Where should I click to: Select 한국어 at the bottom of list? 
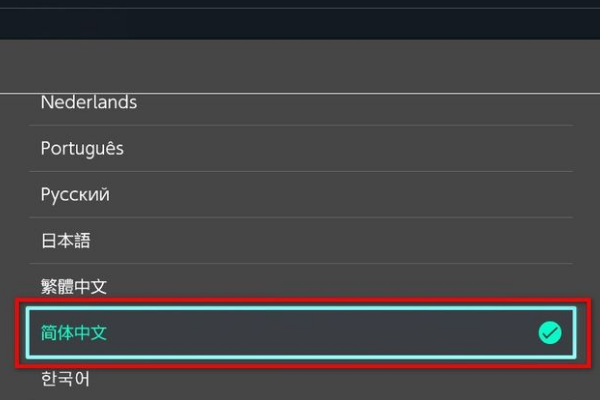click(301, 381)
